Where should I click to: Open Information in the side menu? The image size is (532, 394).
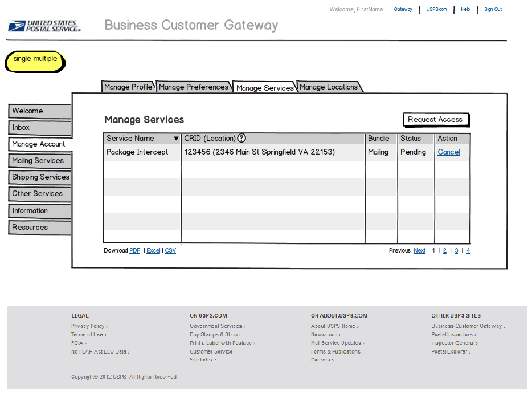click(x=40, y=211)
